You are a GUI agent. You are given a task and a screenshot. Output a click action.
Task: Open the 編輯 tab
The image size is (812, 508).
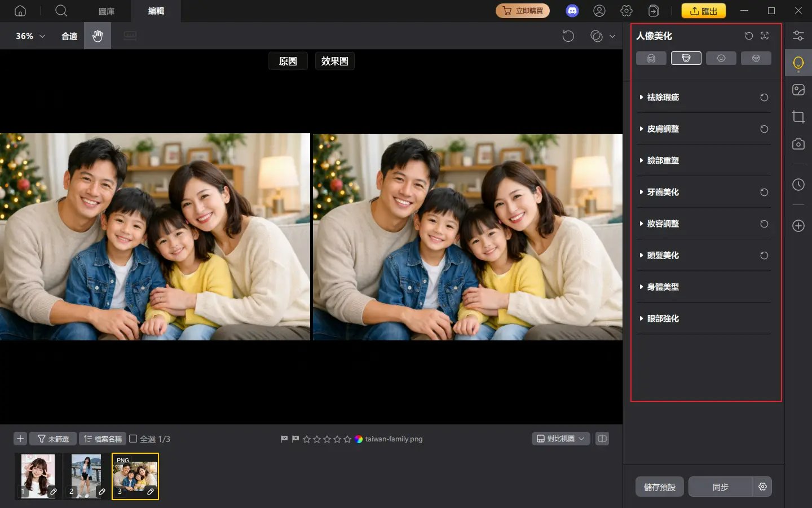coord(156,11)
